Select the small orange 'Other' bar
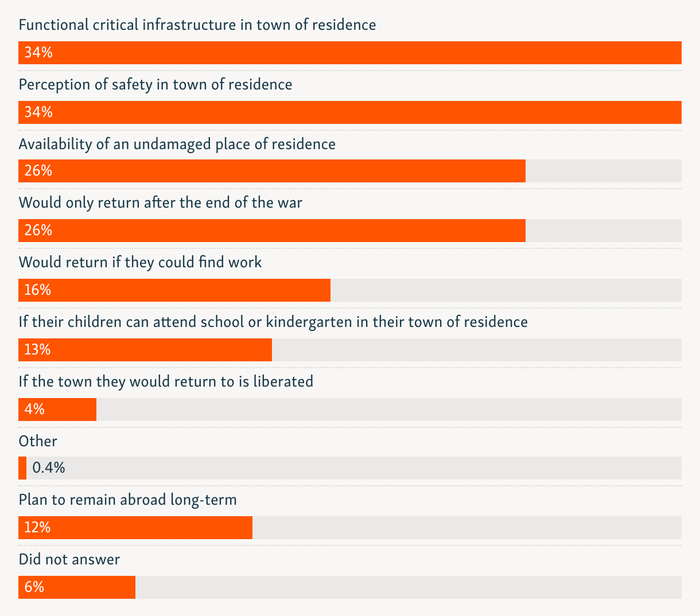This screenshot has width=700, height=616. tap(22, 468)
